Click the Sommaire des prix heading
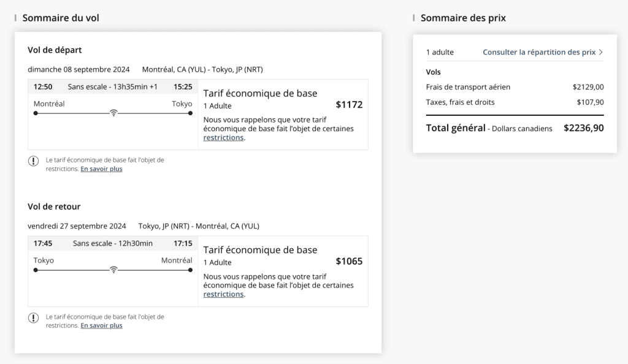The height and width of the screenshot is (364, 628). 463,18
